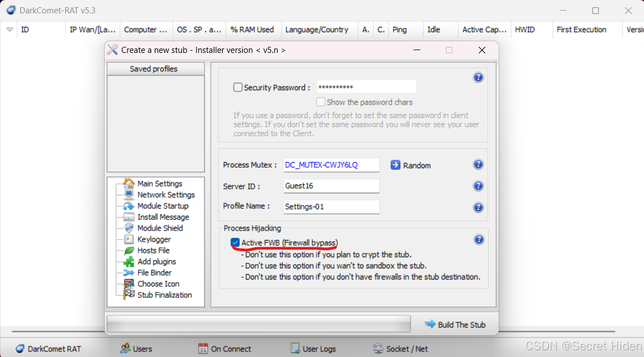Sort by Idle column header
Image resolution: width=644 pixels, height=357 pixels.
[440, 30]
